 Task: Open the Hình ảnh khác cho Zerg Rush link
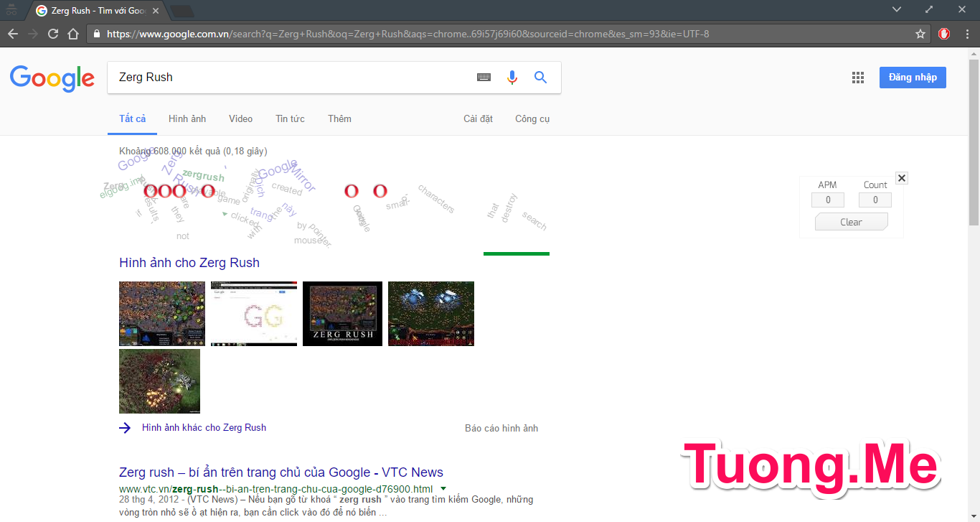pyautogui.click(x=204, y=428)
